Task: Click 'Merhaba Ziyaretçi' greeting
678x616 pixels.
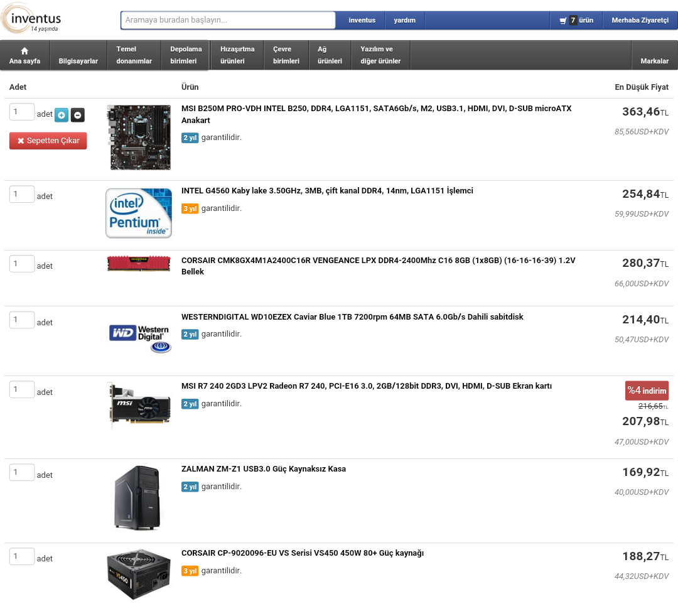Action: tap(640, 20)
